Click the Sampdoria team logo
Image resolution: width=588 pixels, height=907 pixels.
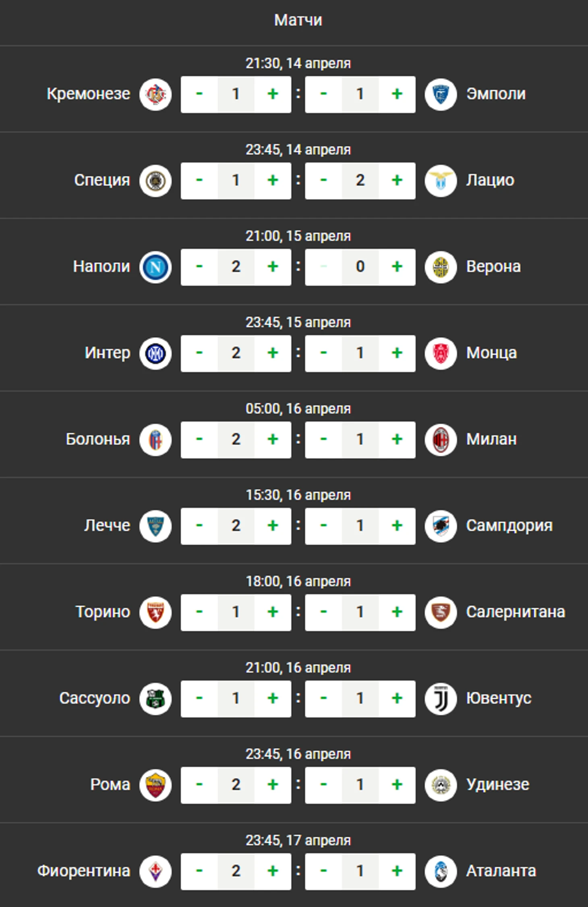(x=441, y=526)
